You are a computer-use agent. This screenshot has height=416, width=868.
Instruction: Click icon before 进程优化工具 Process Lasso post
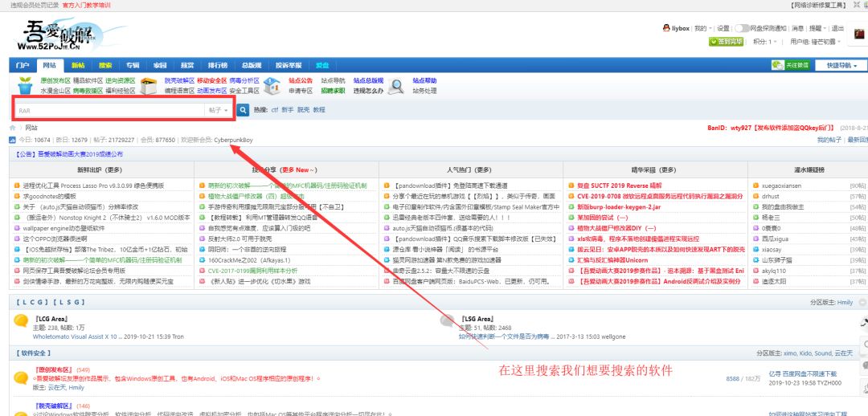pyautogui.click(x=18, y=186)
